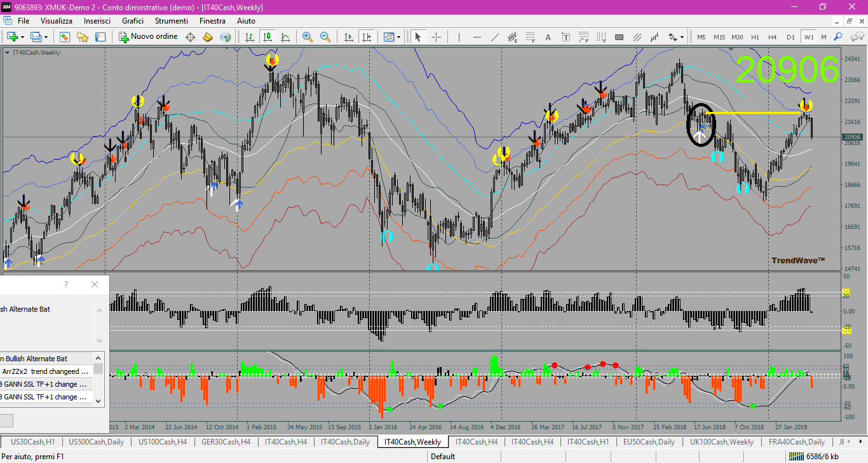
Task: Select the ArrZZx2 trend changeed row
Action: [46, 371]
